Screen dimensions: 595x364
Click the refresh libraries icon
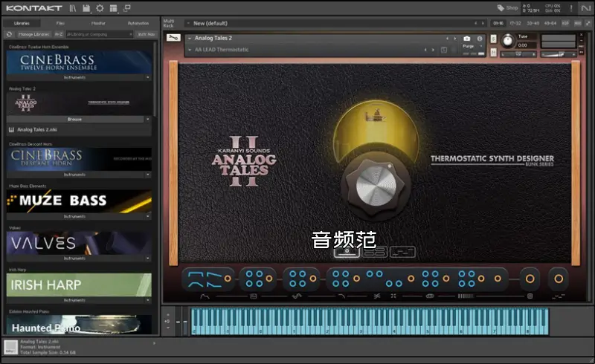pyautogui.click(x=9, y=34)
